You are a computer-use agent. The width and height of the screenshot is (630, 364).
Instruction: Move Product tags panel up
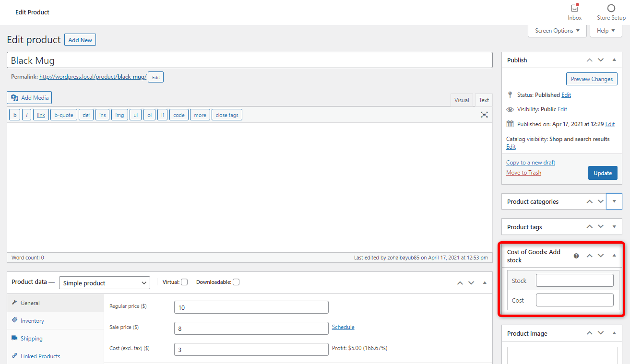[590, 227]
